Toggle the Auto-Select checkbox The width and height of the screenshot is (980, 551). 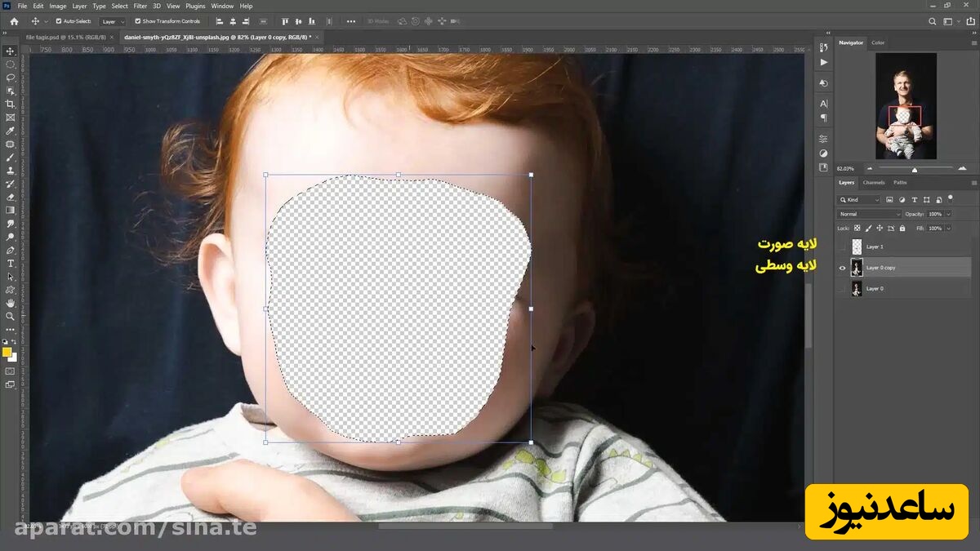(59, 21)
